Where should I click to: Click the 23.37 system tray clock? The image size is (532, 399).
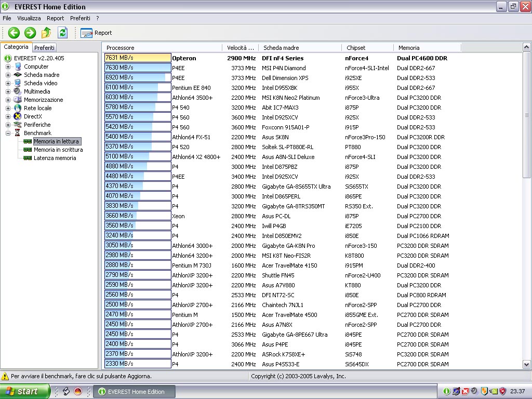517,392
